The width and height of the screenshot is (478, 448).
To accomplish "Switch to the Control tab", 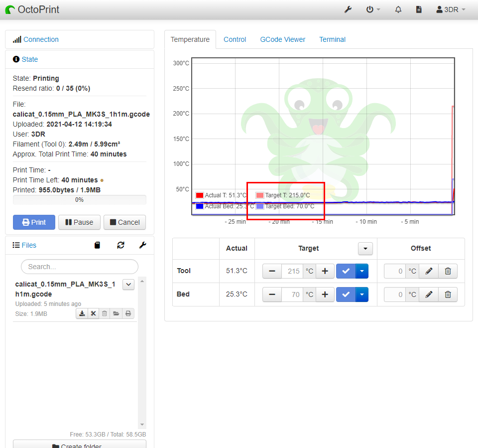I will pos(235,39).
